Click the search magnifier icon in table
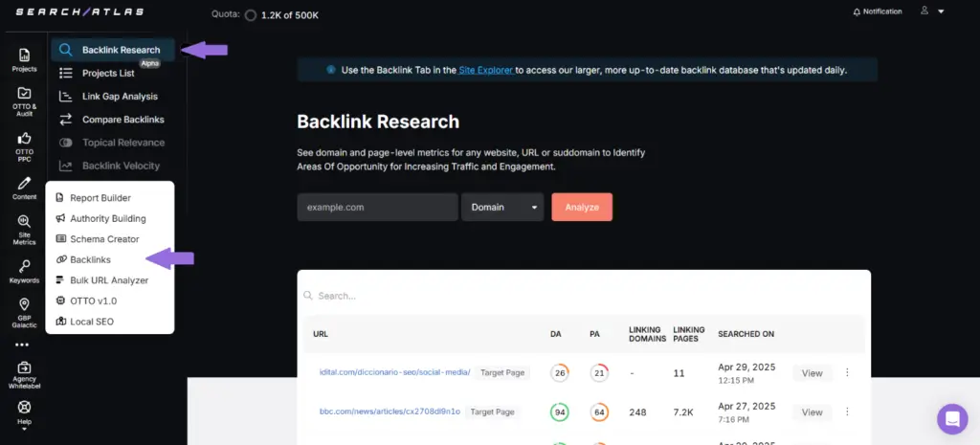The image size is (980, 445). pyautogui.click(x=308, y=296)
